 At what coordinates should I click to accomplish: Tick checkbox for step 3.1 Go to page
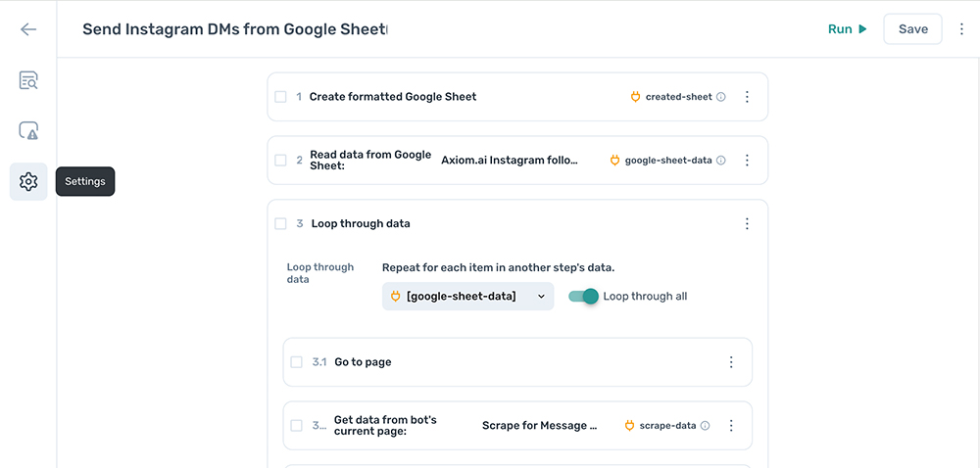coord(296,362)
